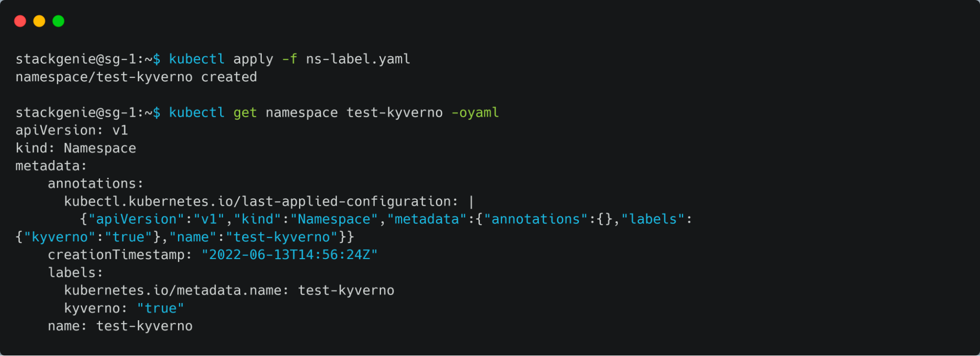This screenshot has height=356, width=980.
Task: Click the kyverno "true" label value
Action: pos(160,309)
